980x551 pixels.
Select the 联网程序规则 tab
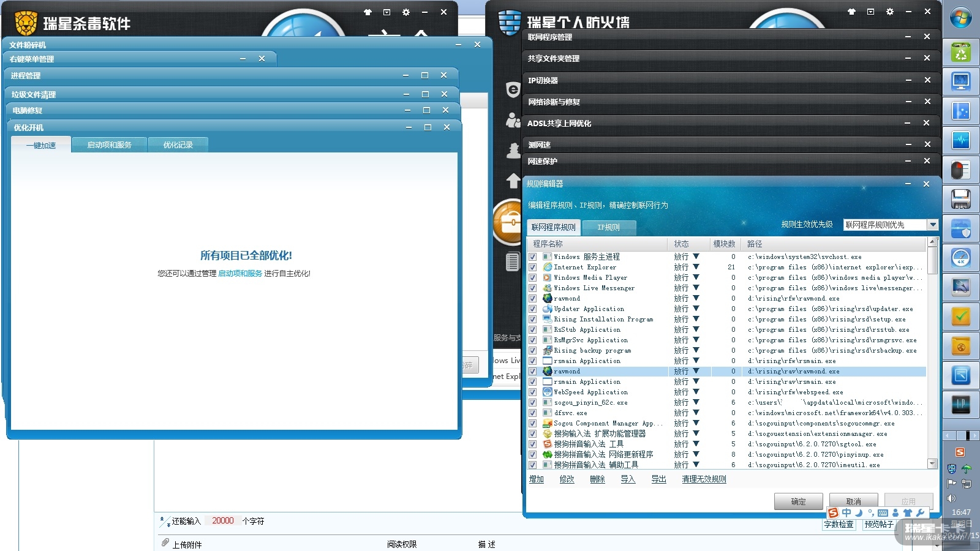coord(554,227)
